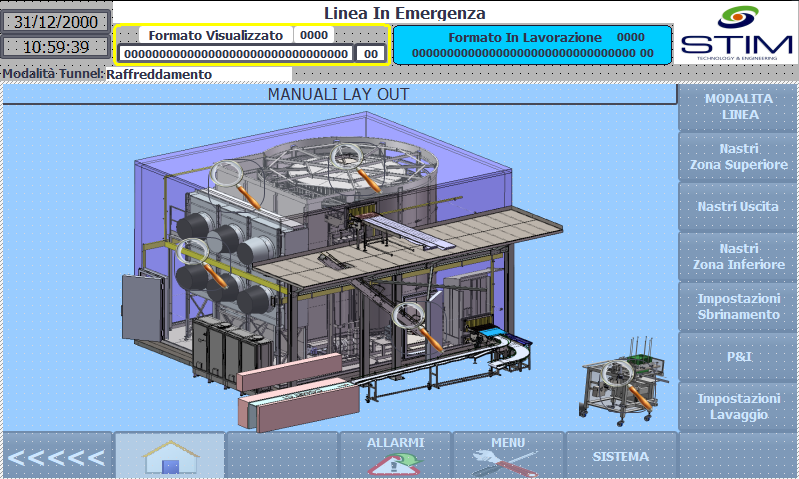Click the time display 10:59:39
This screenshot has width=799, height=479.
tap(56, 47)
